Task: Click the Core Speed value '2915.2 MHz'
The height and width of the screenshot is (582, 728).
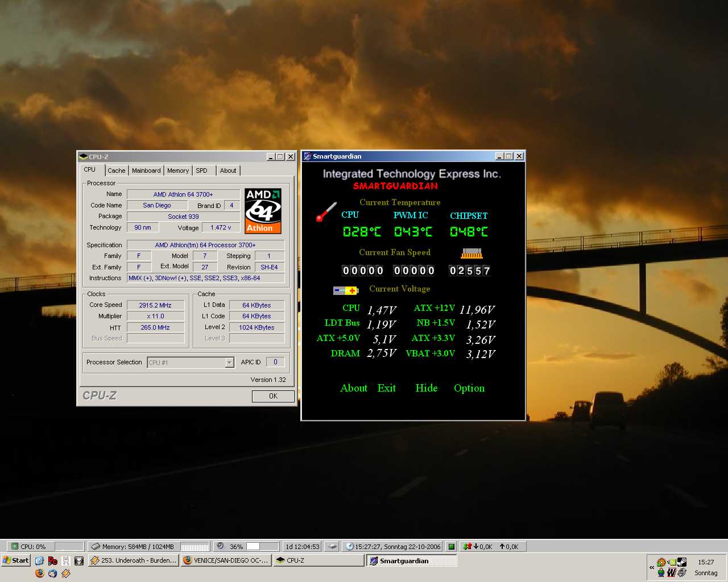Action: pos(155,305)
